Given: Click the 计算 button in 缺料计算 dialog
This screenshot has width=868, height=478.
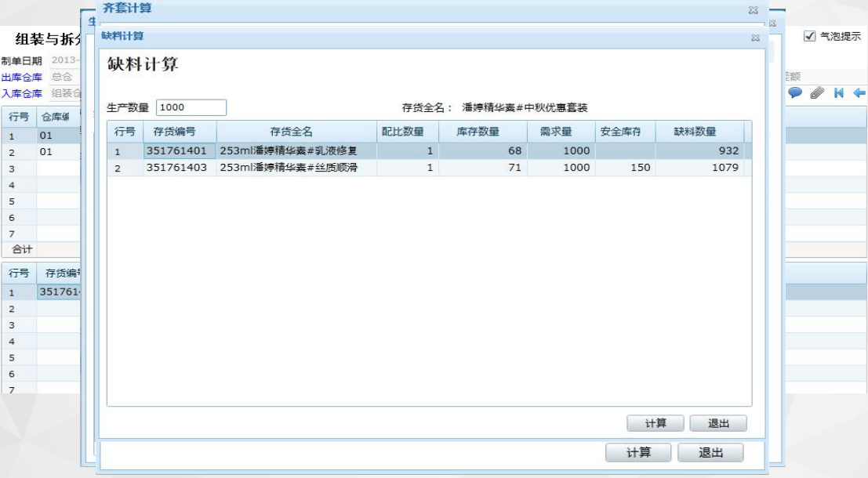Looking at the screenshot, I should (x=656, y=423).
